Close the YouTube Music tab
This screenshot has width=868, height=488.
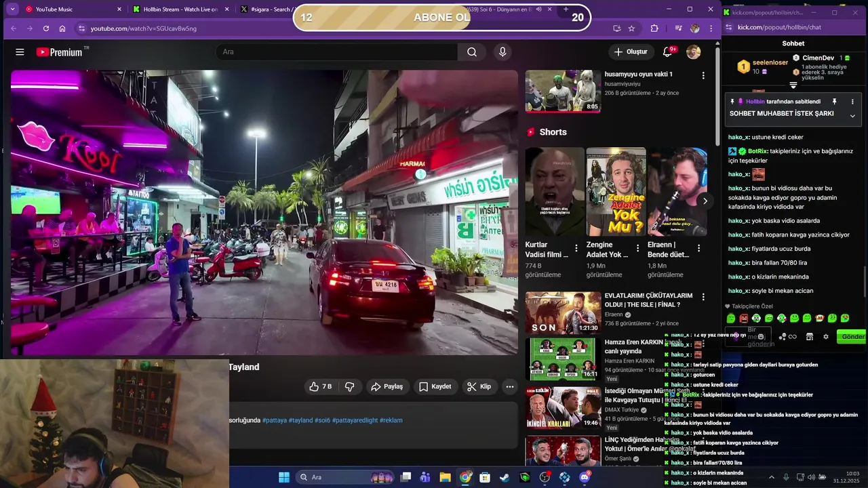click(119, 9)
